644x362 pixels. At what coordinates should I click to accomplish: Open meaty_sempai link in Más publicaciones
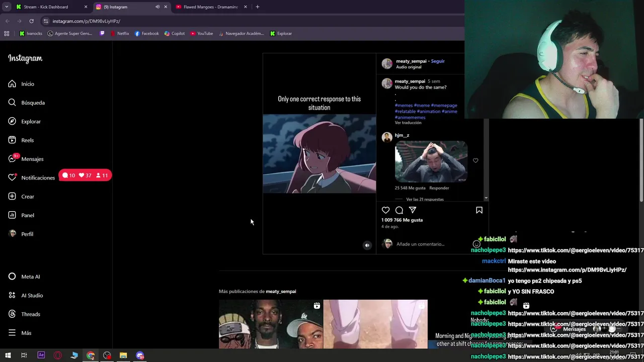pos(281,292)
